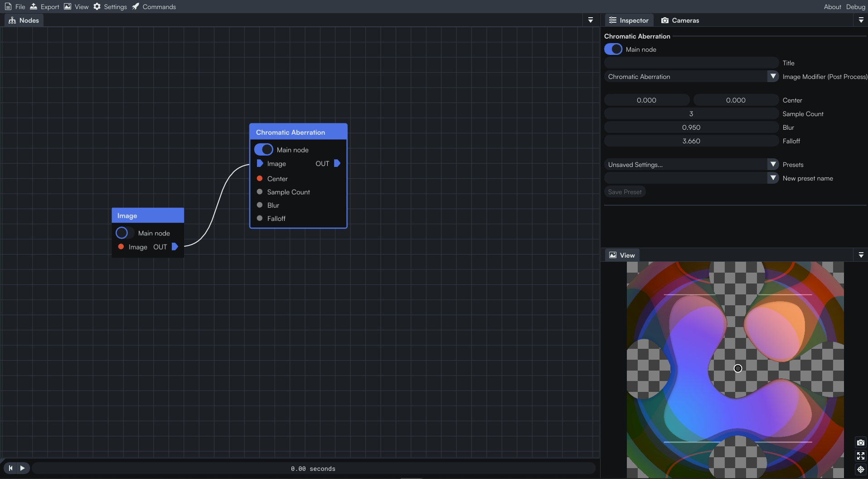The width and height of the screenshot is (868, 479).
Task: Toggle Main node on Chromatic Aberration node
Action: point(263,150)
